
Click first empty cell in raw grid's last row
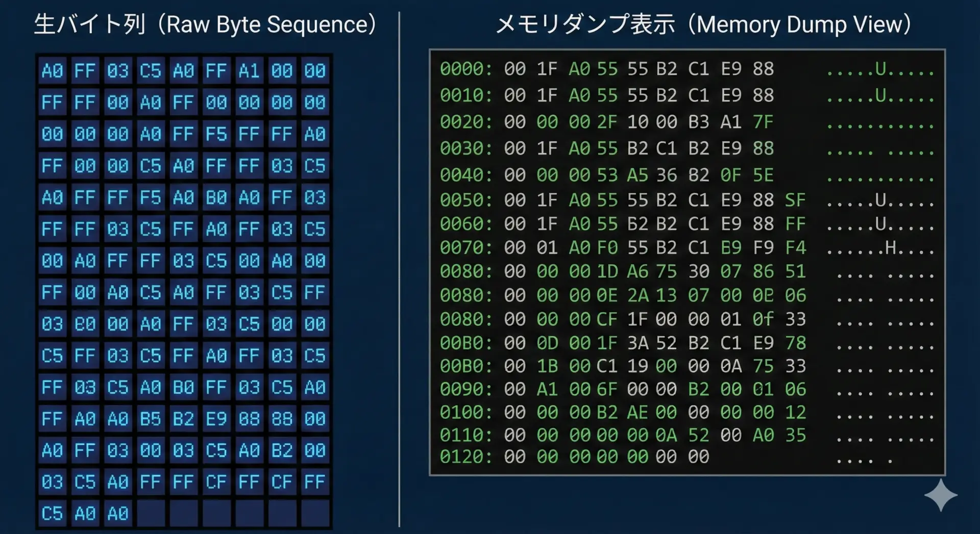click(151, 513)
